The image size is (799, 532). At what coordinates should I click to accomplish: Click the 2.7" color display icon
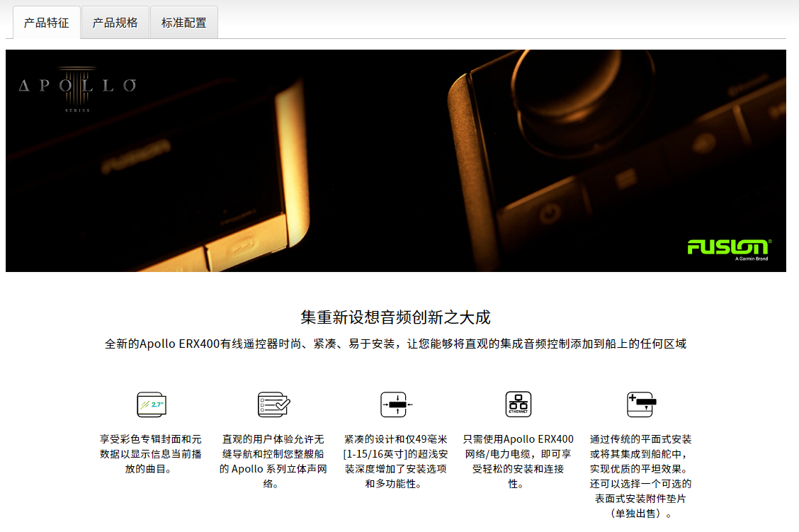152,404
